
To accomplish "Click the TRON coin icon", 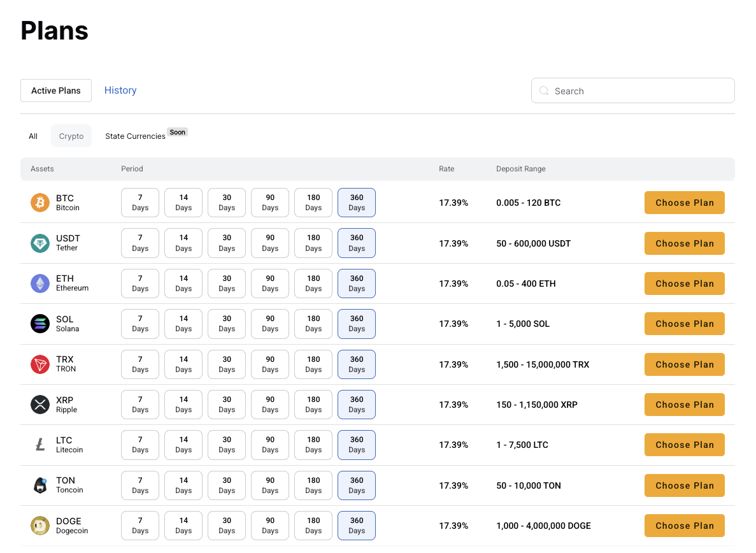I will coord(40,364).
